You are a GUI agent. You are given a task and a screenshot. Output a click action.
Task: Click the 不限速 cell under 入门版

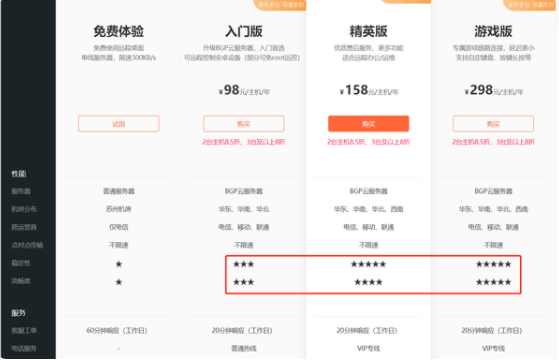(243, 245)
